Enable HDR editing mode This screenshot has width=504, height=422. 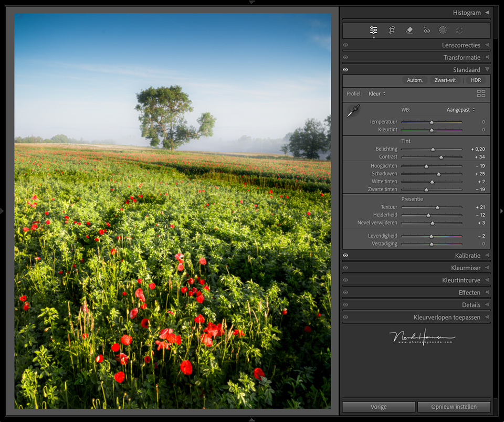coord(476,80)
